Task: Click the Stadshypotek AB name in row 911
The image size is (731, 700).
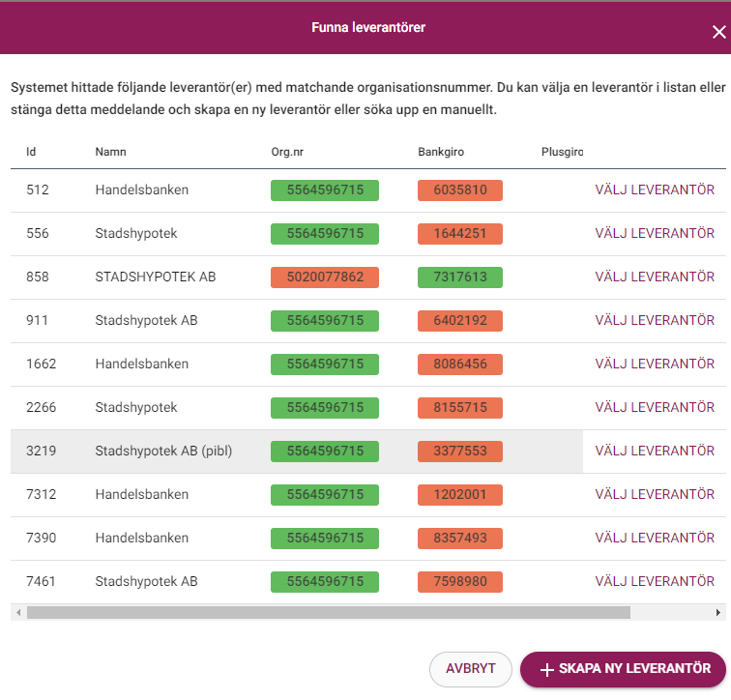Action: click(146, 321)
